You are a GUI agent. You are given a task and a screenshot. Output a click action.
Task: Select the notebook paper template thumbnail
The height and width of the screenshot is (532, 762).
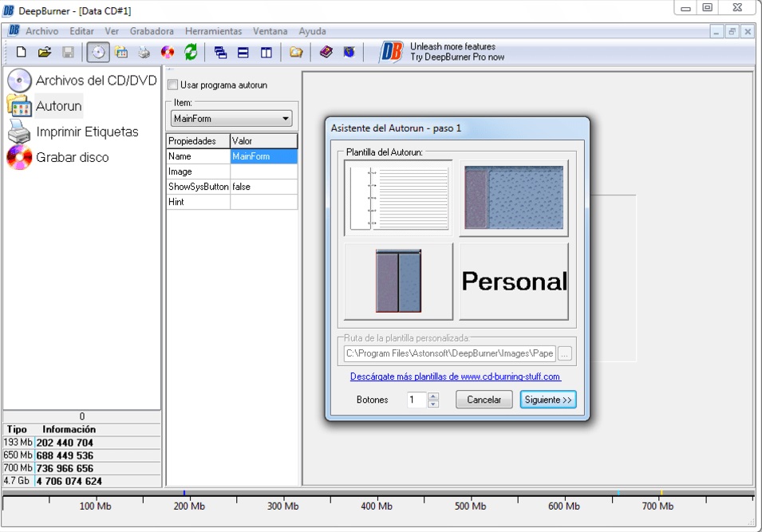(398, 198)
